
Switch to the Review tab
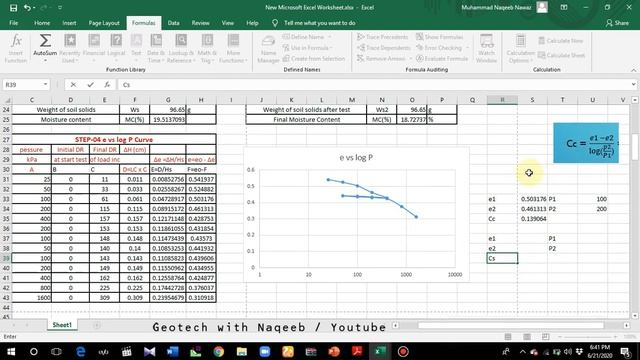pos(200,23)
